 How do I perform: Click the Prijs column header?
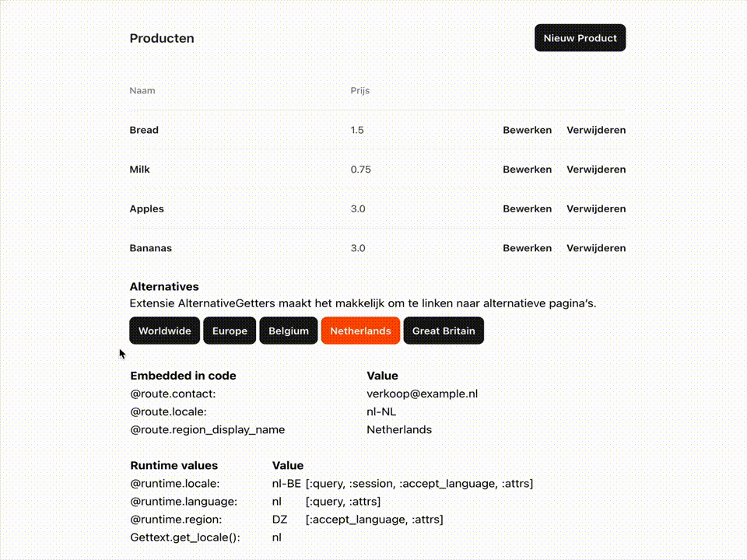point(359,90)
